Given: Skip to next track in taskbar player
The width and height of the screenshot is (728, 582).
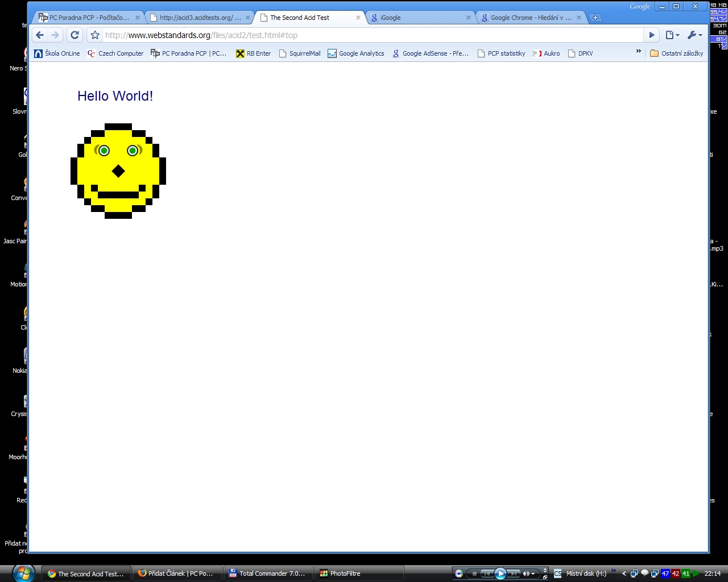Looking at the screenshot, I should [513, 573].
